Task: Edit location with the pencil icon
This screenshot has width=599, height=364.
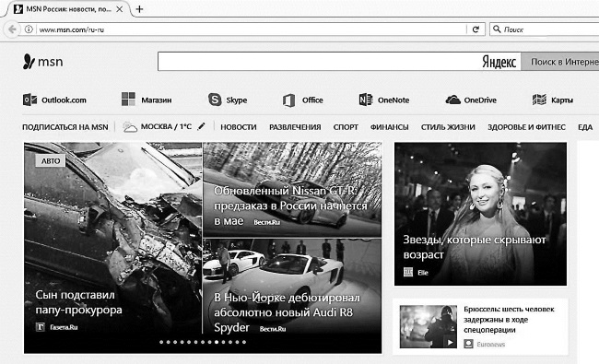Action: click(x=201, y=126)
